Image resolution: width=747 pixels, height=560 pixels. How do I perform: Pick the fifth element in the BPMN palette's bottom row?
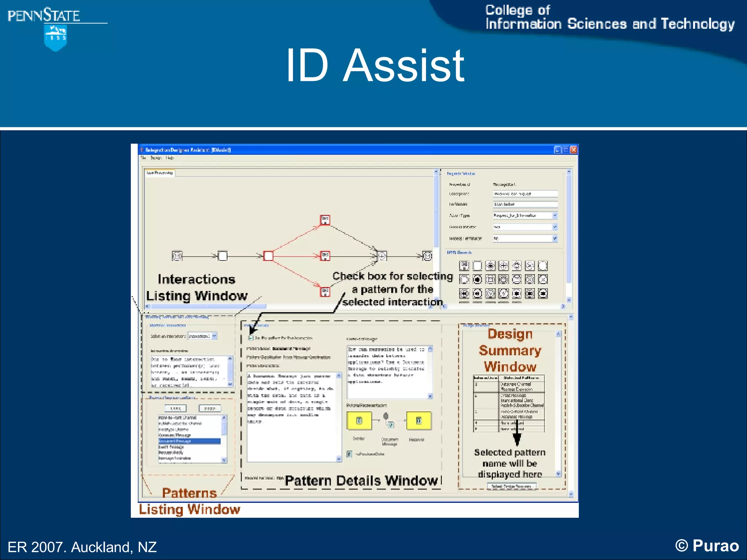coord(516,293)
